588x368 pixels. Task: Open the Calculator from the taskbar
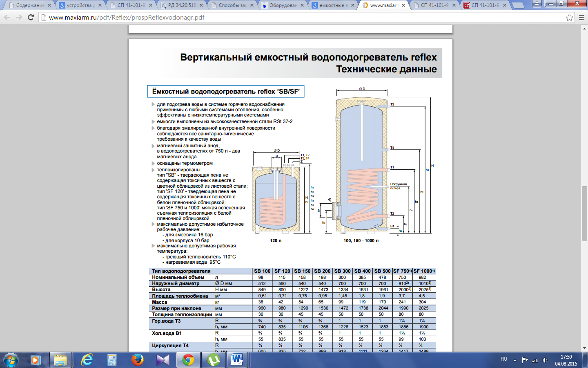click(112, 360)
